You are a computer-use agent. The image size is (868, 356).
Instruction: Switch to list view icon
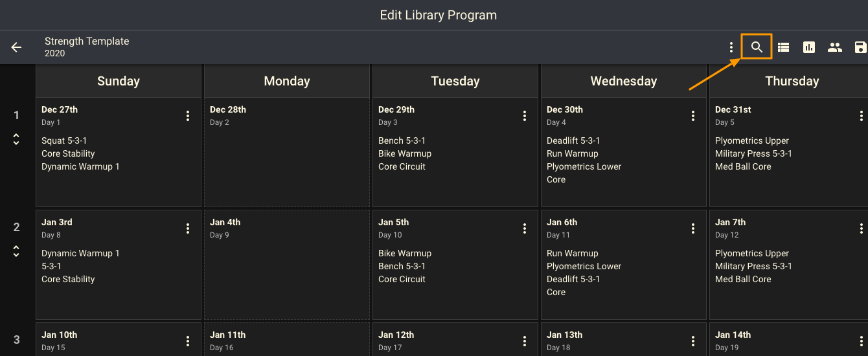pyautogui.click(x=783, y=47)
